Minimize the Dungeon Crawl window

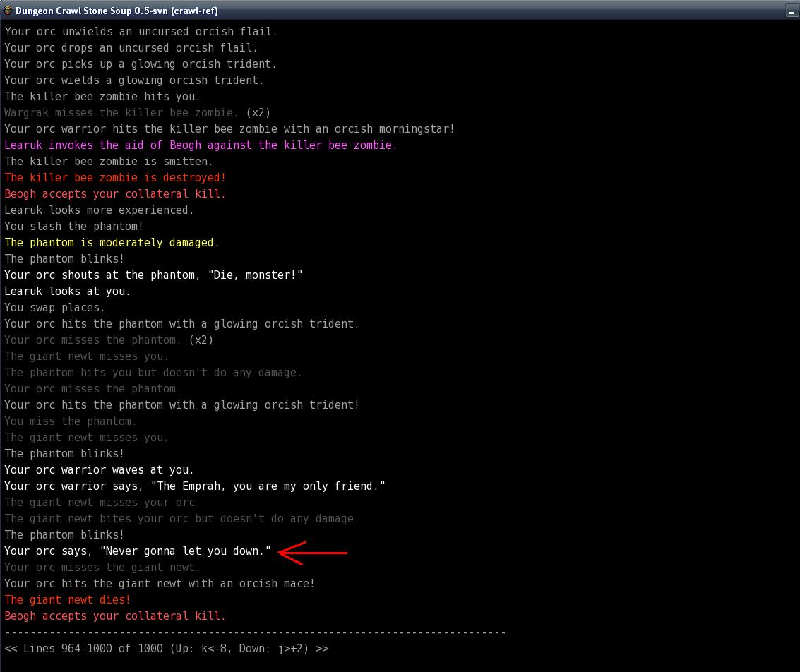click(x=792, y=11)
